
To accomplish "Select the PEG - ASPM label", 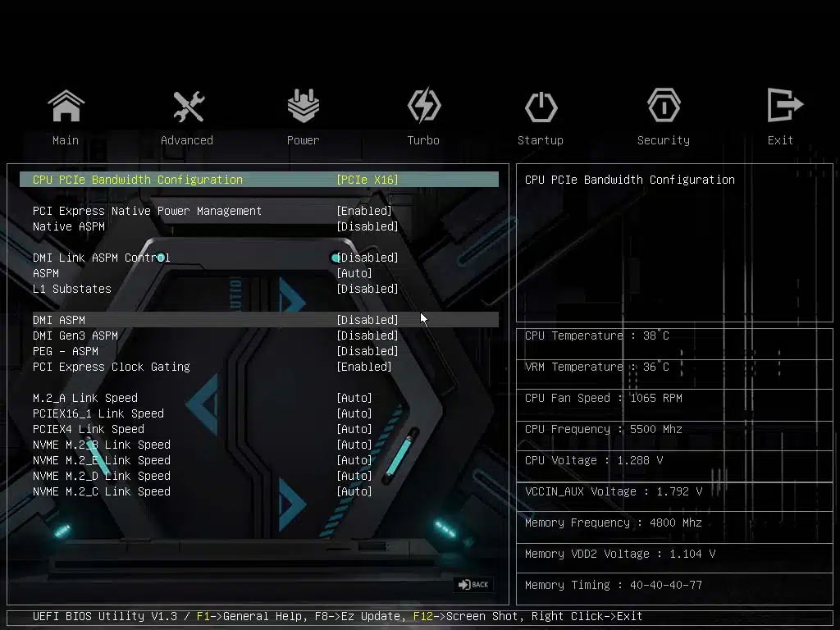I will point(66,351).
